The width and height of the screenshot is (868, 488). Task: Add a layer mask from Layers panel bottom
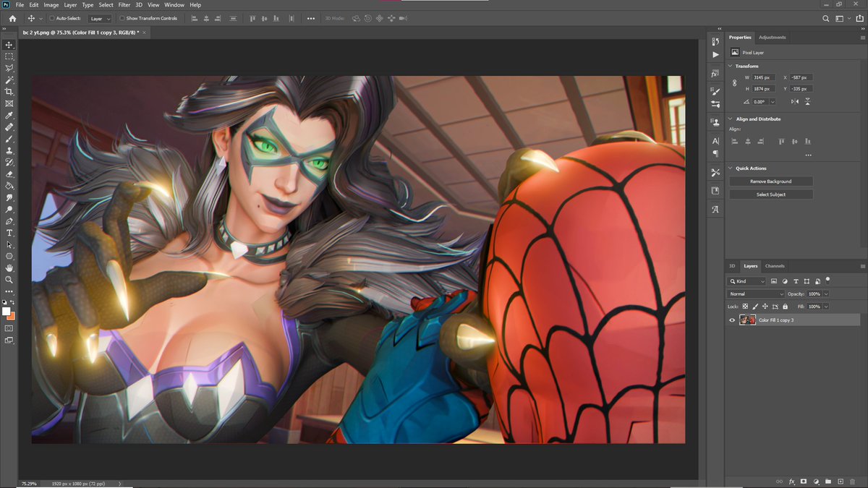[x=804, y=481]
